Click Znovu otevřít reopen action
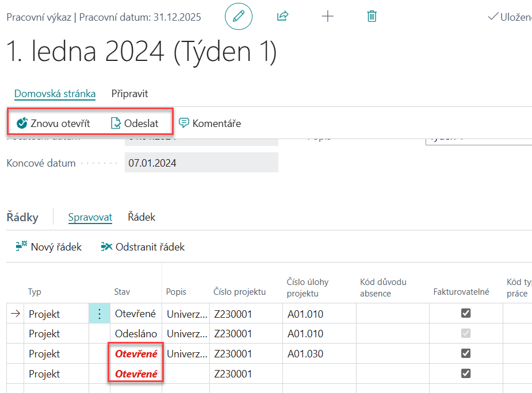This screenshot has width=532, height=393. click(53, 123)
